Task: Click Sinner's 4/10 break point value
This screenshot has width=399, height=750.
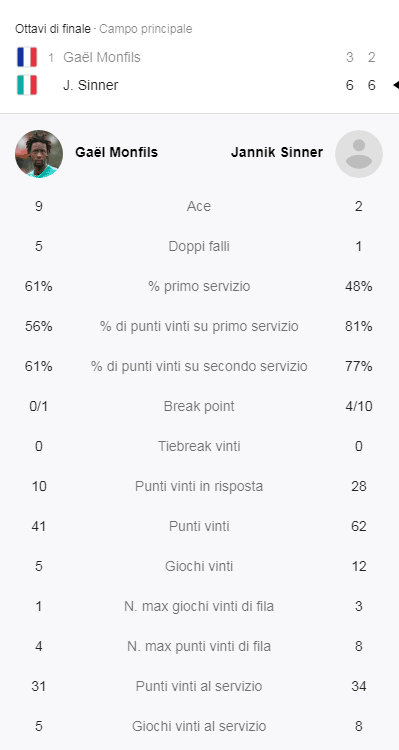Action: [x=359, y=406]
